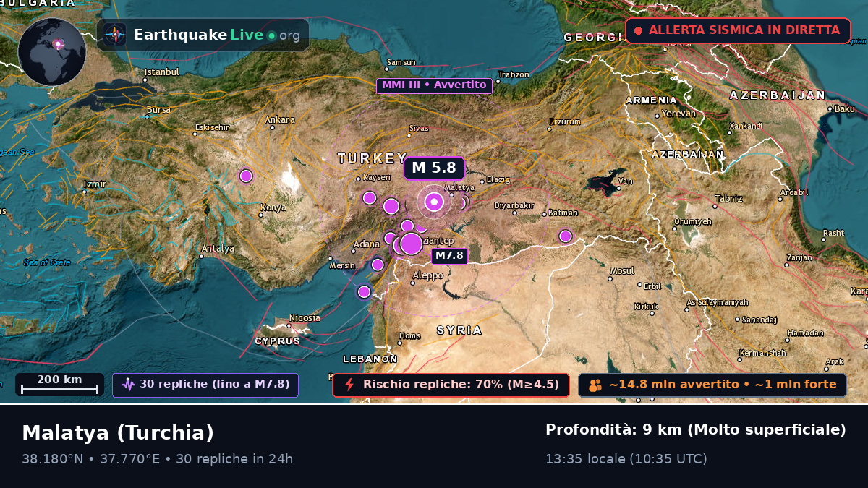
Task: Click the red dot in the alert badge
Action: (x=639, y=30)
